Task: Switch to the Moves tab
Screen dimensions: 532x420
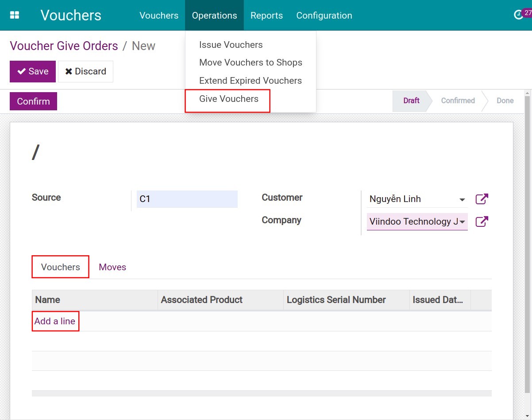Action: pyautogui.click(x=112, y=267)
